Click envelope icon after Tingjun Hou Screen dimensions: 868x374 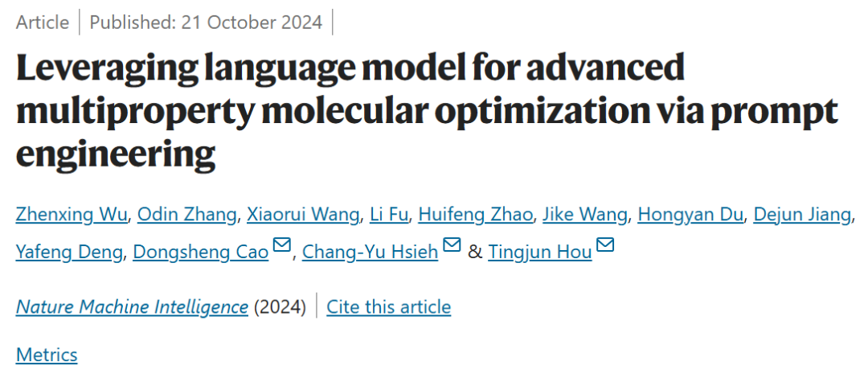pyautogui.click(x=605, y=245)
